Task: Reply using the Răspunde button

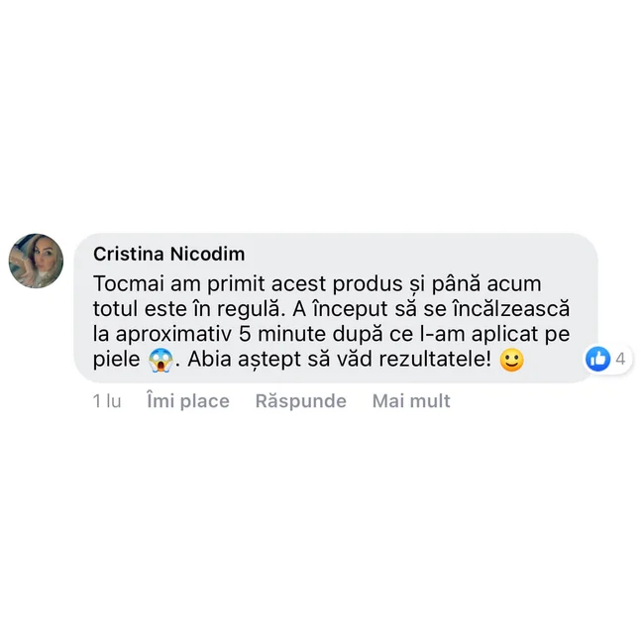Action: point(300,401)
